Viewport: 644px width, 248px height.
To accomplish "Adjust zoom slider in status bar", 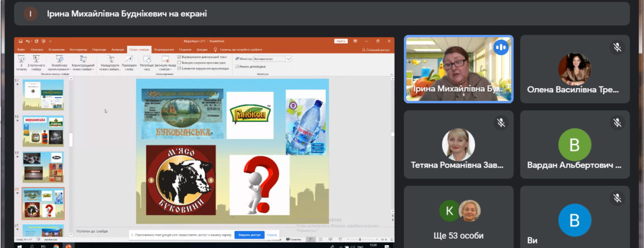I will (360, 239).
